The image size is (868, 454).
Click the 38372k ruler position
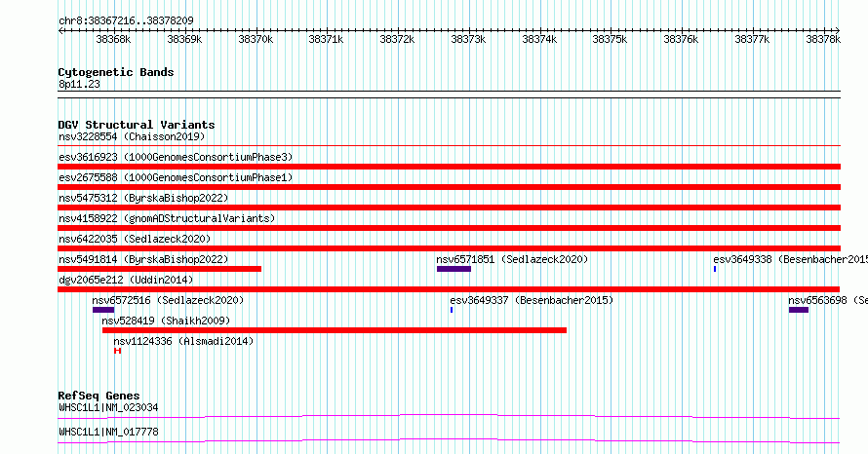[397, 39]
